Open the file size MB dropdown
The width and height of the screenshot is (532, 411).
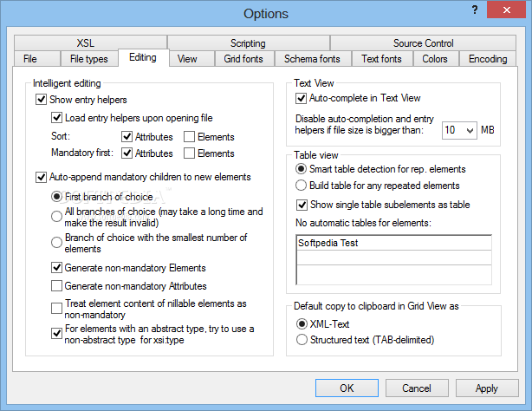(x=459, y=130)
